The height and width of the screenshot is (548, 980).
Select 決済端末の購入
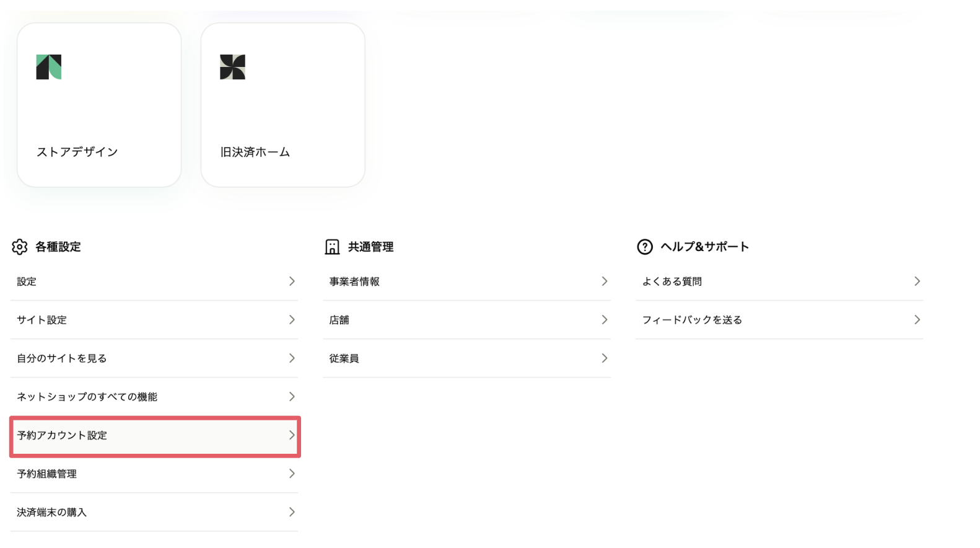click(x=52, y=512)
